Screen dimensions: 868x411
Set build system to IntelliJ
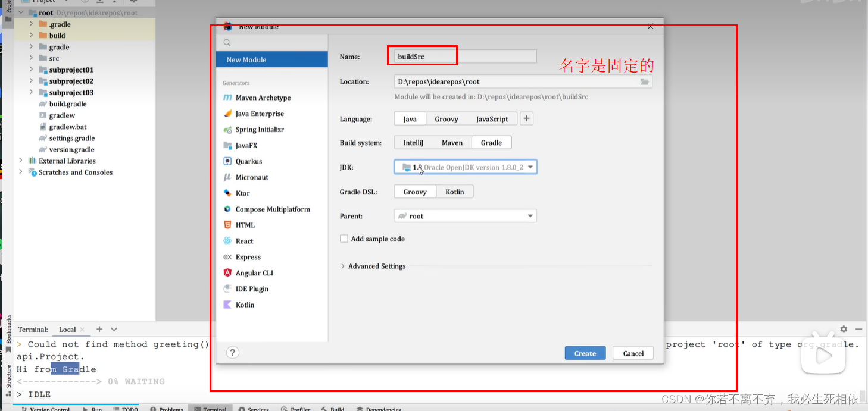pyautogui.click(x=413, y=143)
